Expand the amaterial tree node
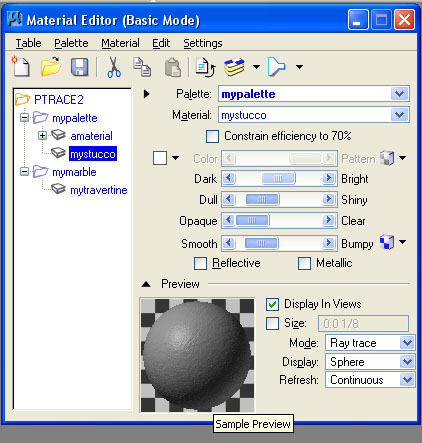422x443 pixels. coord(42,136)
